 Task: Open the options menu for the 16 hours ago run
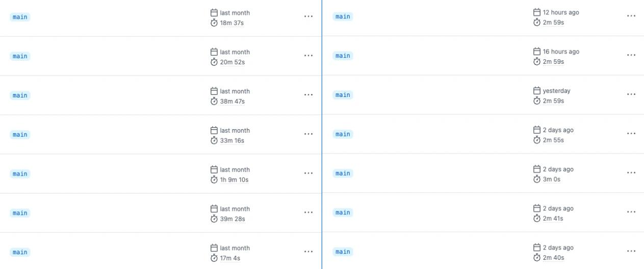click(x=631, y=55)
